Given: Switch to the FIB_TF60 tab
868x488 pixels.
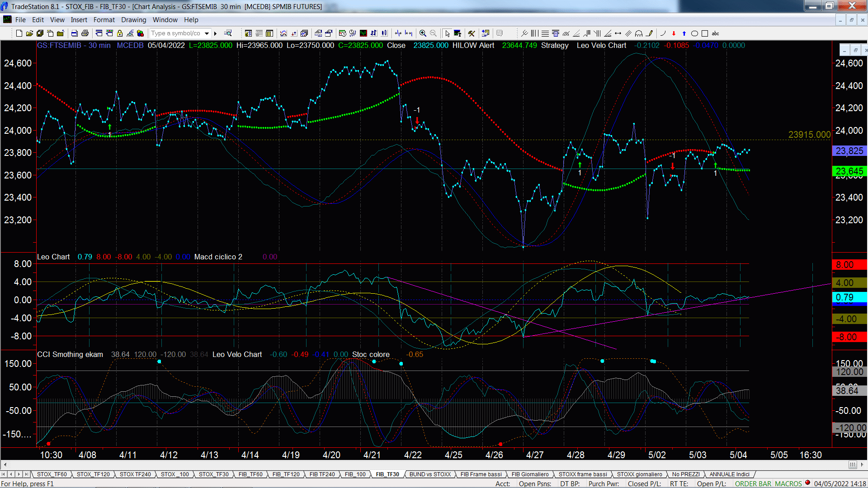Looking at the screenshot, I should [x=250, y=474].
